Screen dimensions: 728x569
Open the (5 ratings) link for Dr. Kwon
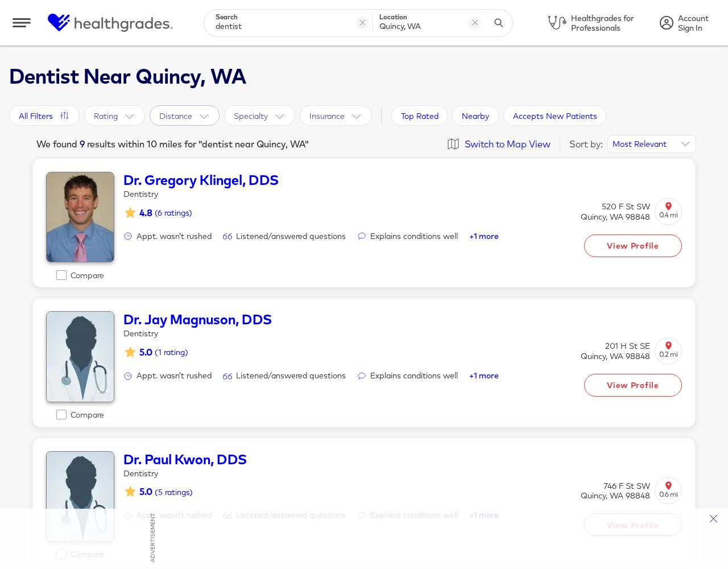click(173, 492)
